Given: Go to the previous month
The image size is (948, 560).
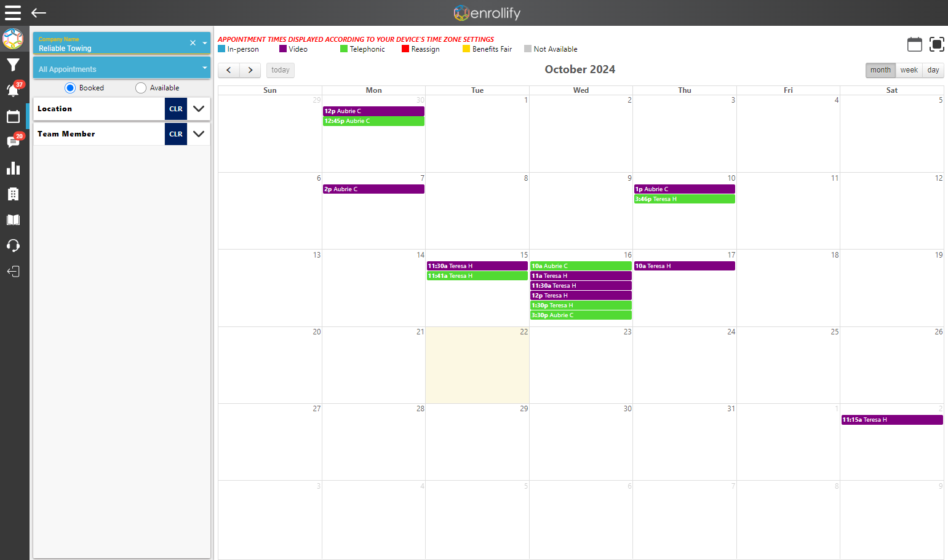Looking at the screenshot, I should tap(229, 70).
